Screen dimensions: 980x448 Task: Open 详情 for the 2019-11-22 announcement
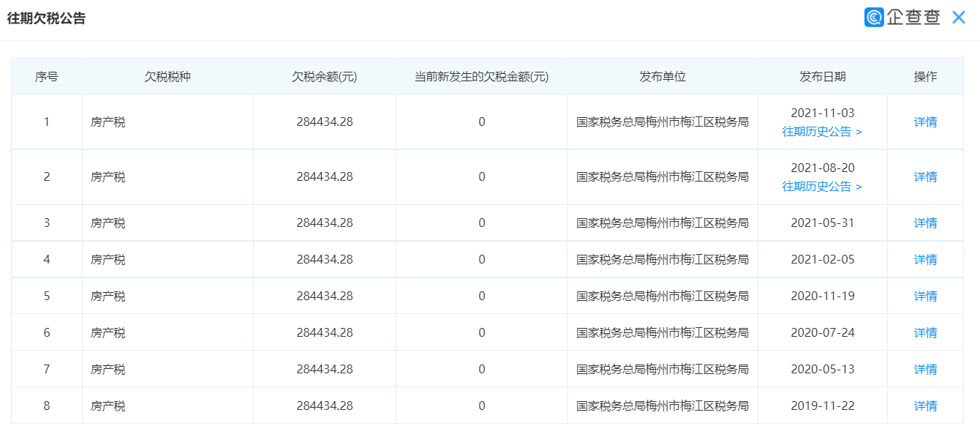tap(926, 405)
